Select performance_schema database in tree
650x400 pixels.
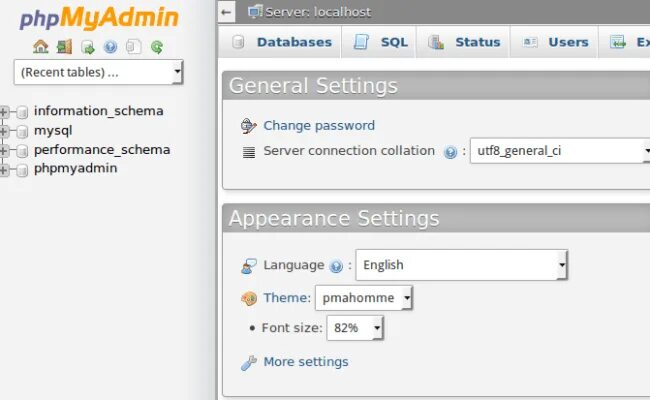click(x=102, y=150)
